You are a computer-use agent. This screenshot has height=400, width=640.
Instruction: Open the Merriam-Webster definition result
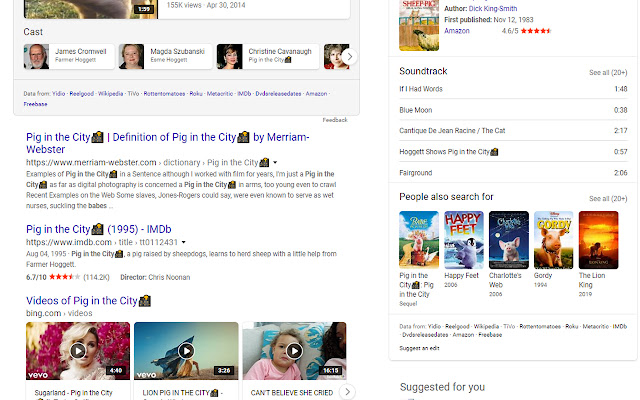[167, 143]
